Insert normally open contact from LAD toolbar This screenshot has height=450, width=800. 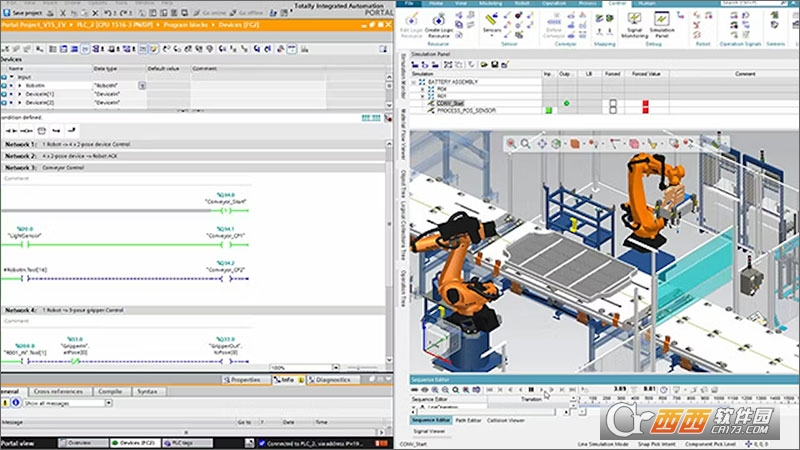(x=11, y=131)
